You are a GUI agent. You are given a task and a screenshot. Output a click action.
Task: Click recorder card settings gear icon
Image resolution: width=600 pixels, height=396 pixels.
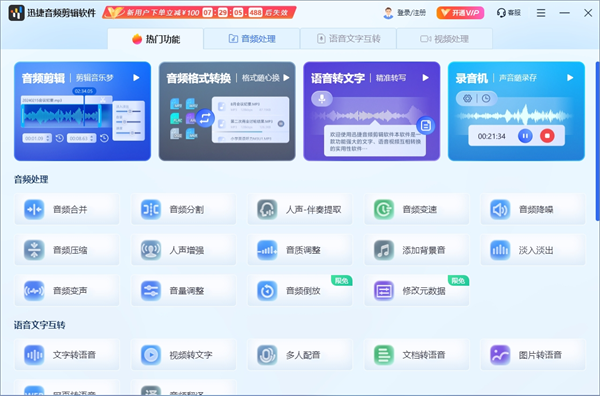click(x=467, y=98)
